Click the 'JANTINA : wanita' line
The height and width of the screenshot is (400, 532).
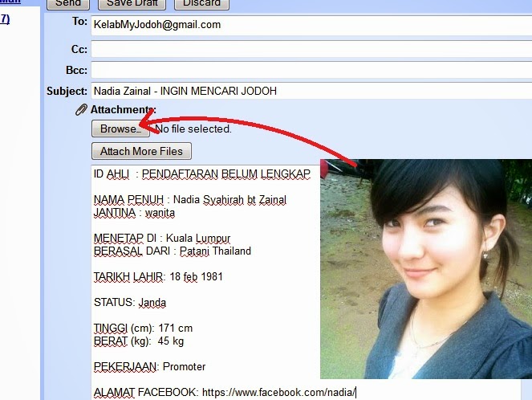click(134, 213)
